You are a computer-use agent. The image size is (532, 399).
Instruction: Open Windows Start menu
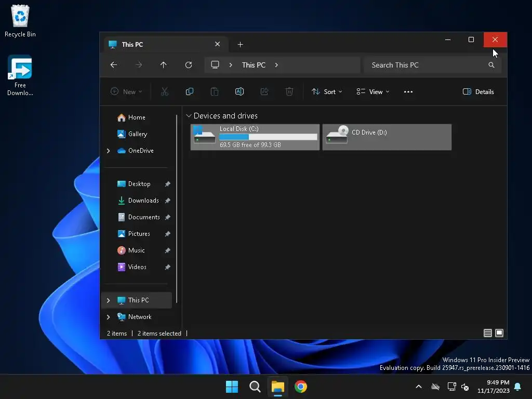232,387
